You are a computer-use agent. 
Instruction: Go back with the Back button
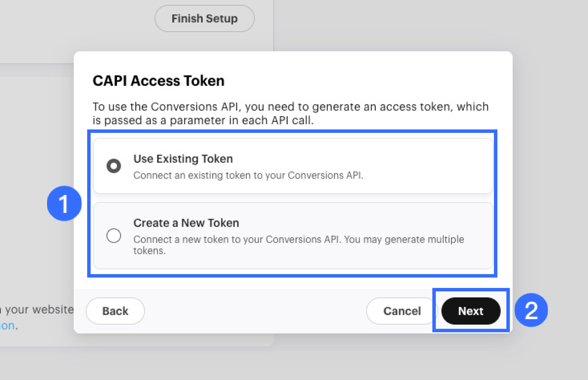(115, 311)
